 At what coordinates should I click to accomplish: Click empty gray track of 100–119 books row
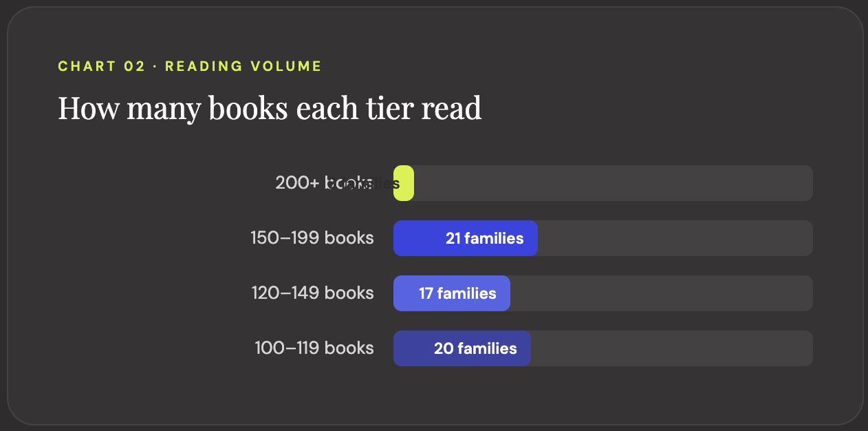(671, 348)
